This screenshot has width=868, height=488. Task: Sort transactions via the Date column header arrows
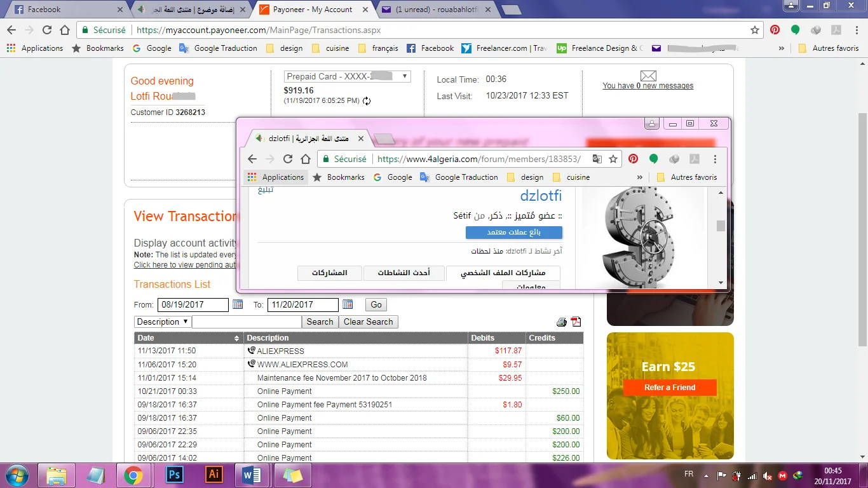[237, 338]
